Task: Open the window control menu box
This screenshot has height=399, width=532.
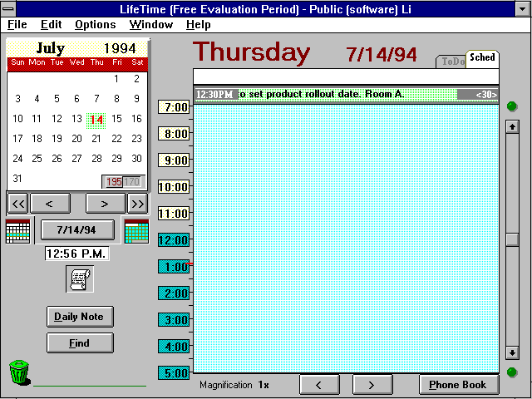Action: [x=8, y=9]
